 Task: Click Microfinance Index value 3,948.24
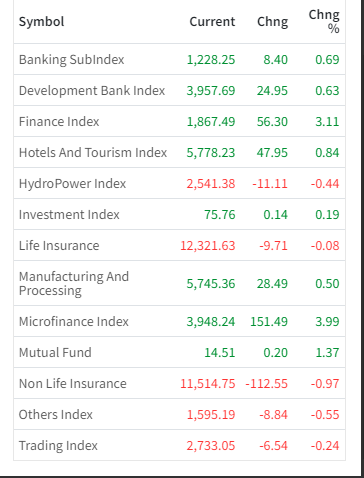211,322
